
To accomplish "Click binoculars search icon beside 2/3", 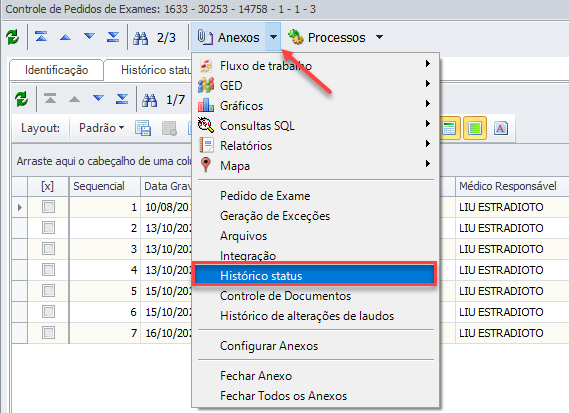I will point(140,38).
